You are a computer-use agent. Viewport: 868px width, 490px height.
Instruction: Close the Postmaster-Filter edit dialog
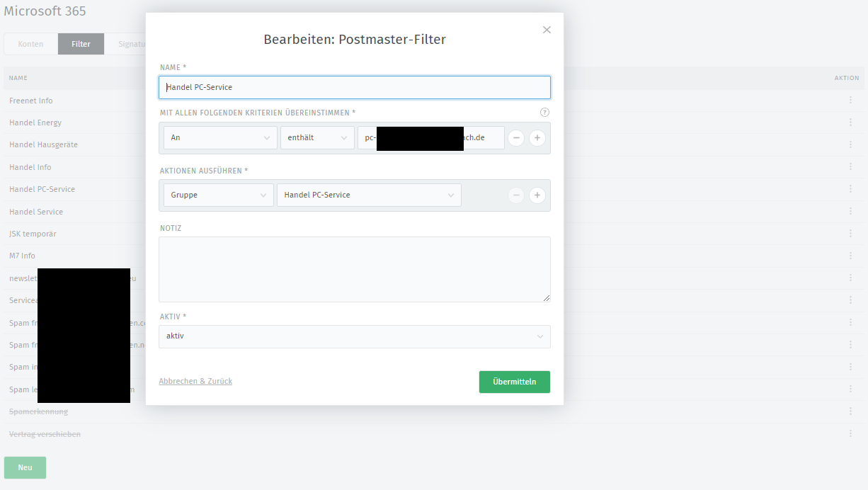[x=547, y=30]
